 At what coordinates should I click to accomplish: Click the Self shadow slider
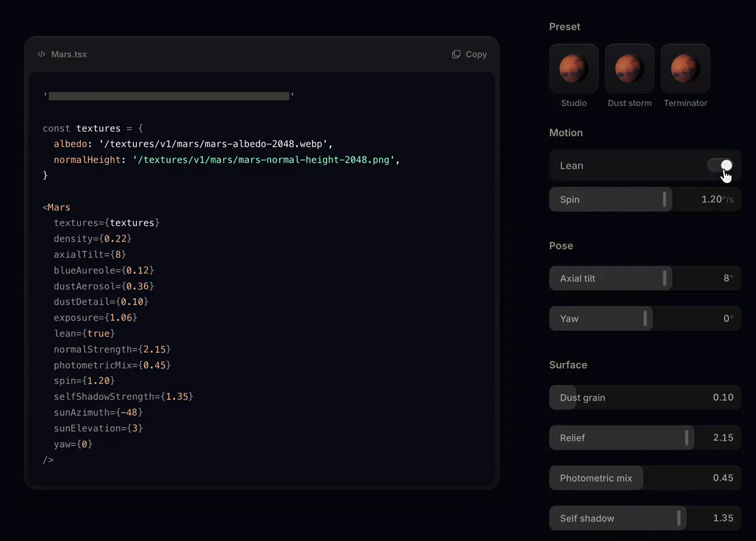point(645,518)
